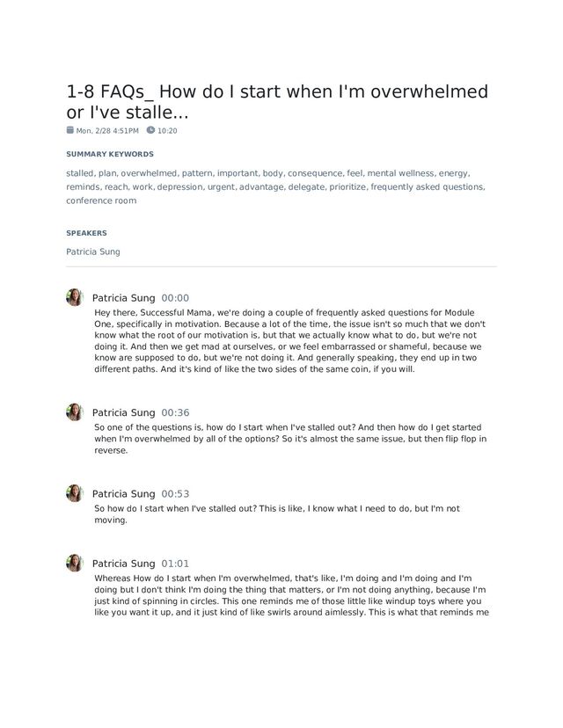Click the clock icon beside the duration
This screenshot has height=728, width=563.
pos(150,130)
